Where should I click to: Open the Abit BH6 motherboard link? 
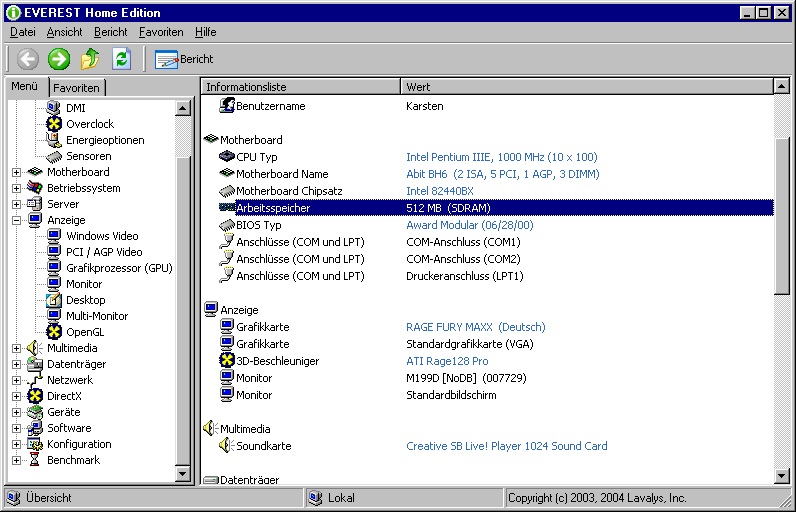[503, 174]
